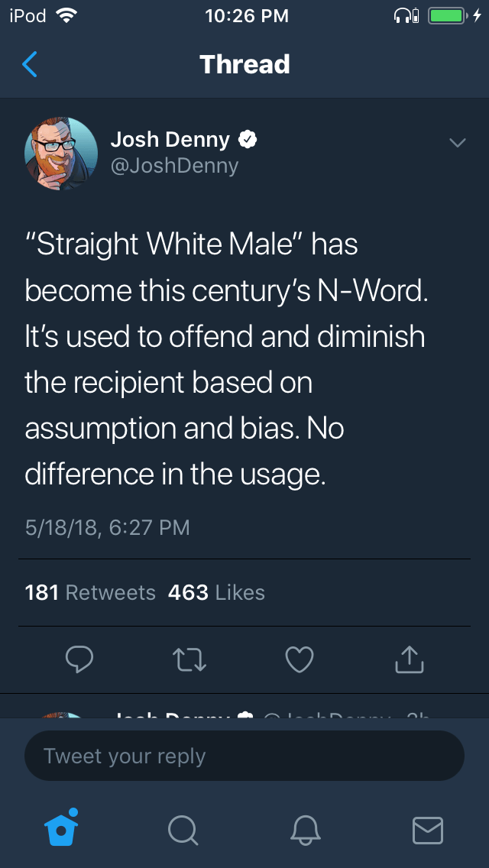View the 463 Likes list
The width and height of the screenshot is (489, 868).
click(216, 593)
